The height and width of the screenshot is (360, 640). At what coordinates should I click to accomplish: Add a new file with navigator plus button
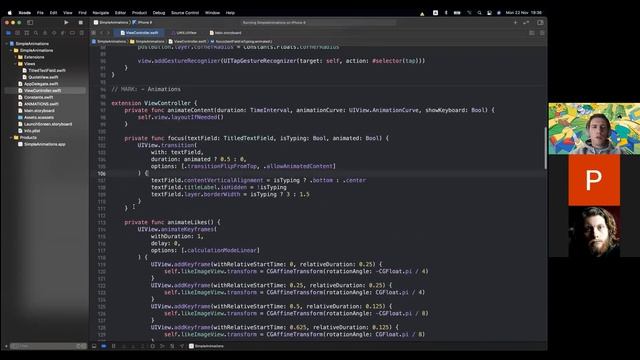click(6, 346)
